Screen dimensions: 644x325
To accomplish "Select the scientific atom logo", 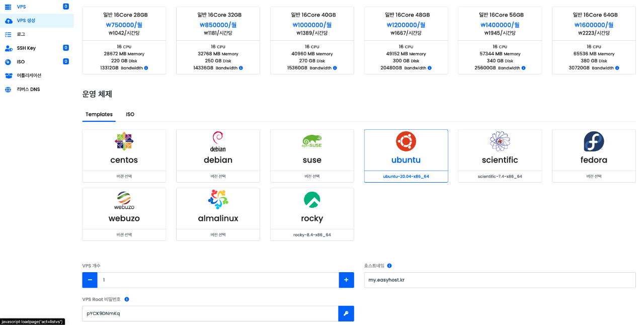I will (500, 141).
